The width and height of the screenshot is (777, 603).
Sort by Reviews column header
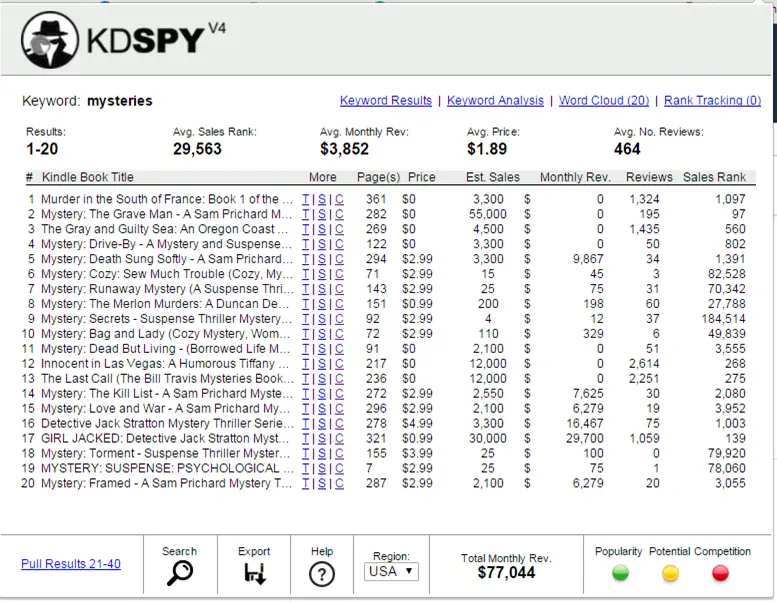[649, 177]
